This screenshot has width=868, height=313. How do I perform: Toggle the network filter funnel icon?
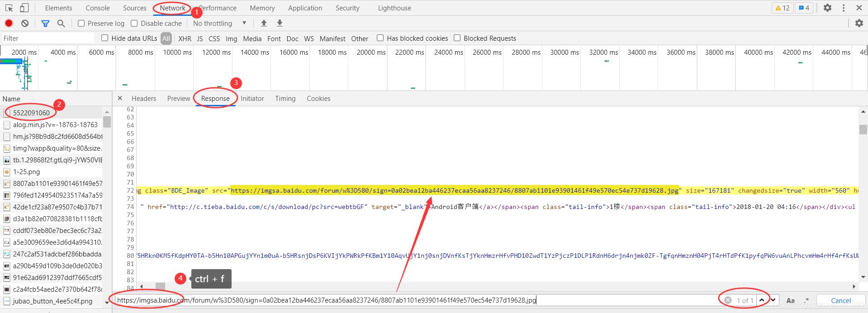[x=45, y=23]
